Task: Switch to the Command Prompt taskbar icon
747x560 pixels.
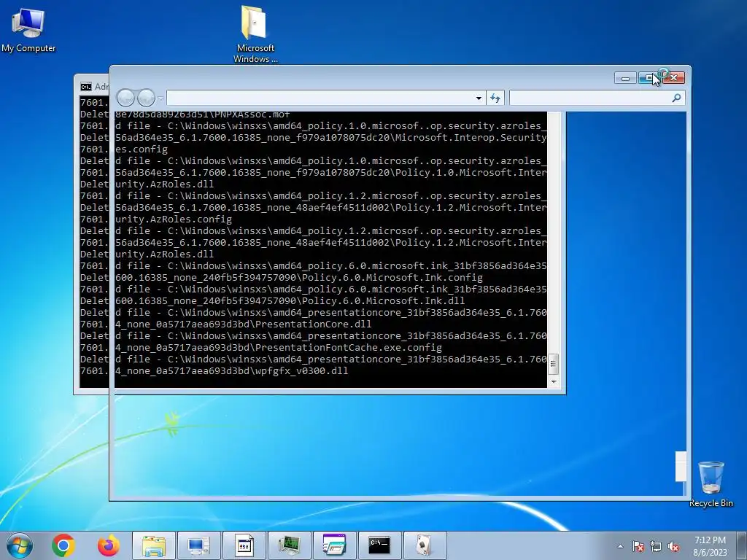Action: tap(379, 545)
